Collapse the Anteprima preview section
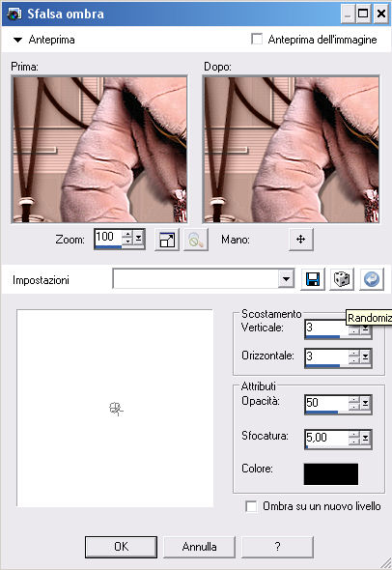Viewport: 392px width, 570px height. [17, 40]
